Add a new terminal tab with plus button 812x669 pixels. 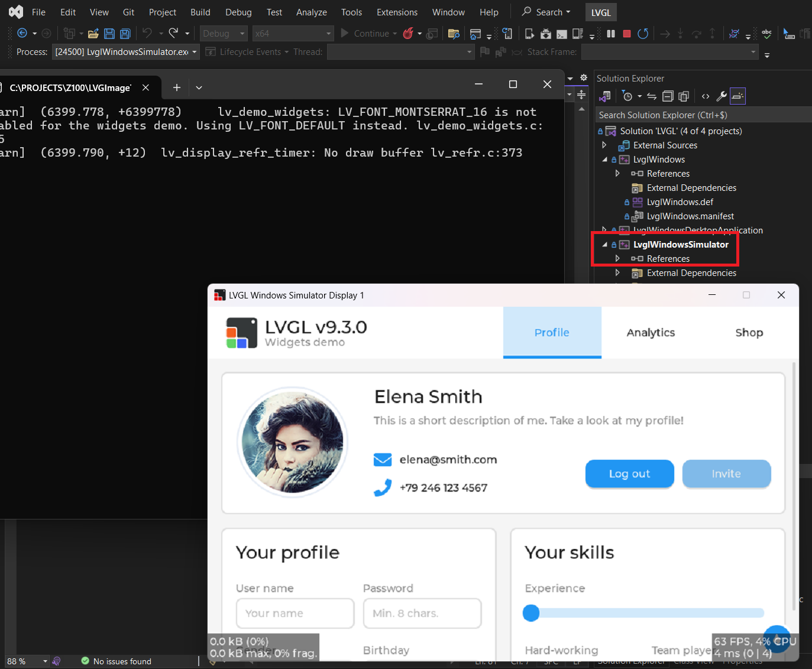point(176,87)
